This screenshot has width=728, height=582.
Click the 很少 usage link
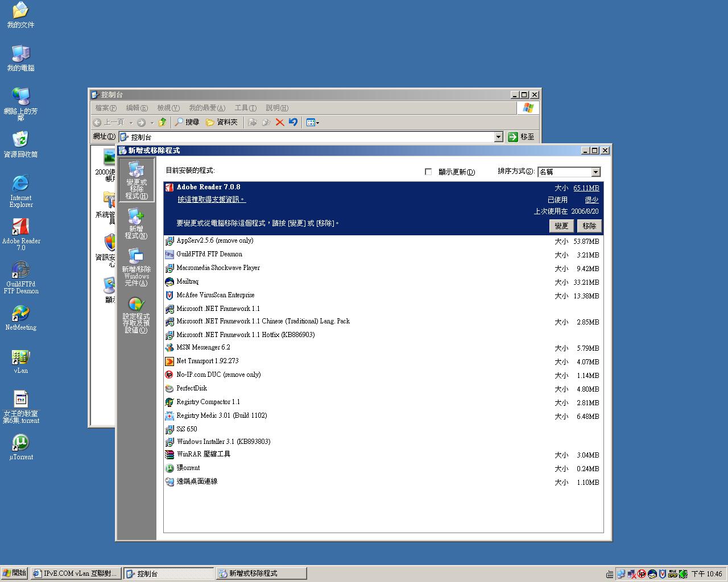(x=591, y=200)
